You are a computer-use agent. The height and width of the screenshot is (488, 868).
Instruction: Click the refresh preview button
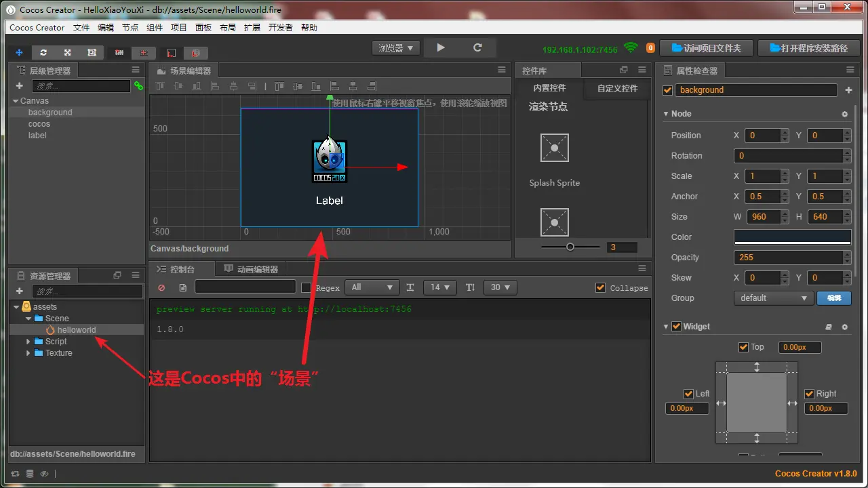[x=477, y=47]
